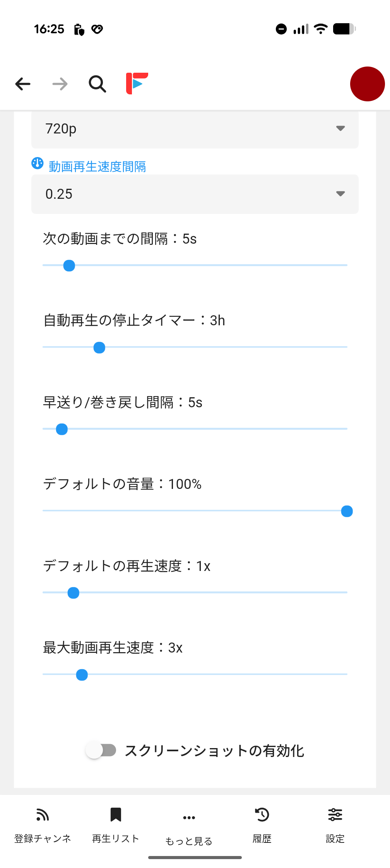
Task: Tap the playback speed gauge icon
Action: [38, 163]
